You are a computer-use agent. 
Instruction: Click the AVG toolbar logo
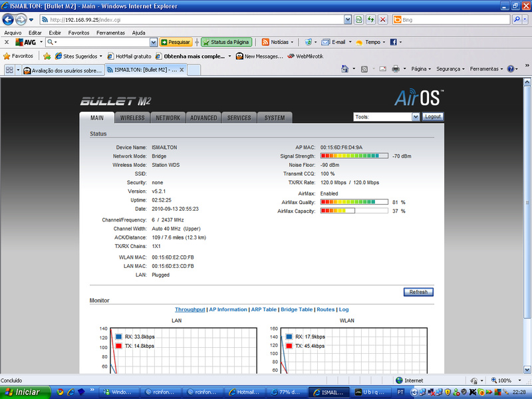26,42
